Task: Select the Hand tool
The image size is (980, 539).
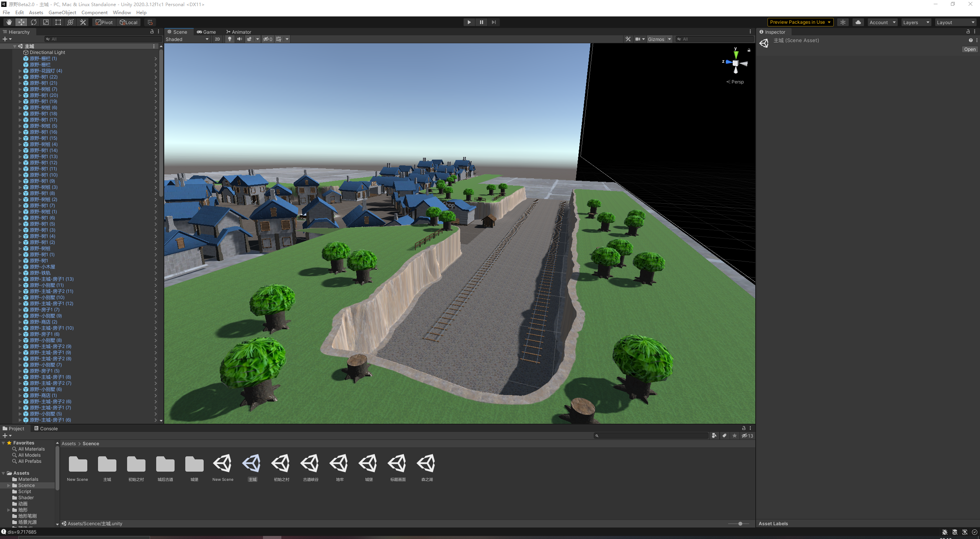Action: [x=9, y=22]
